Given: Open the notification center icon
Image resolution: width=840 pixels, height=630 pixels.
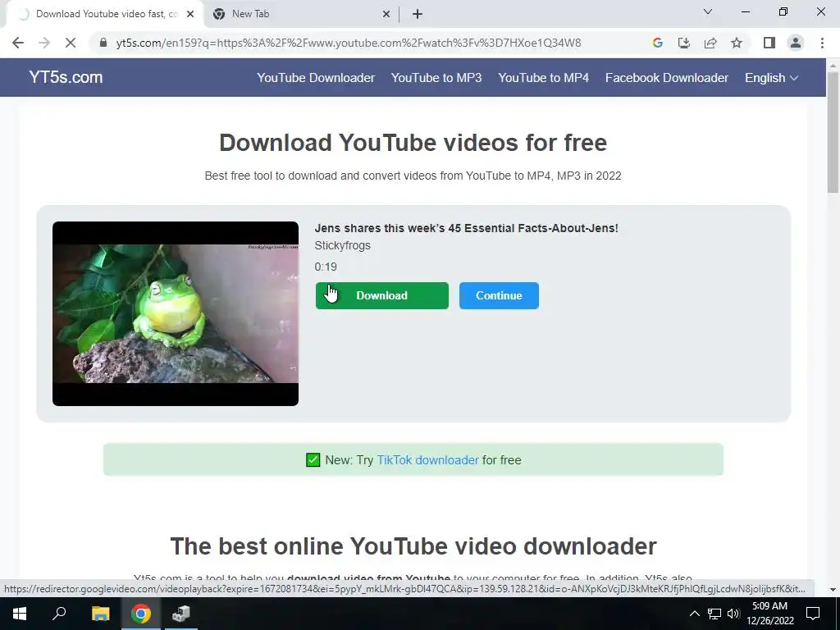Looking at the screenshot, I should pyautogui.click(x=813, y=614).
